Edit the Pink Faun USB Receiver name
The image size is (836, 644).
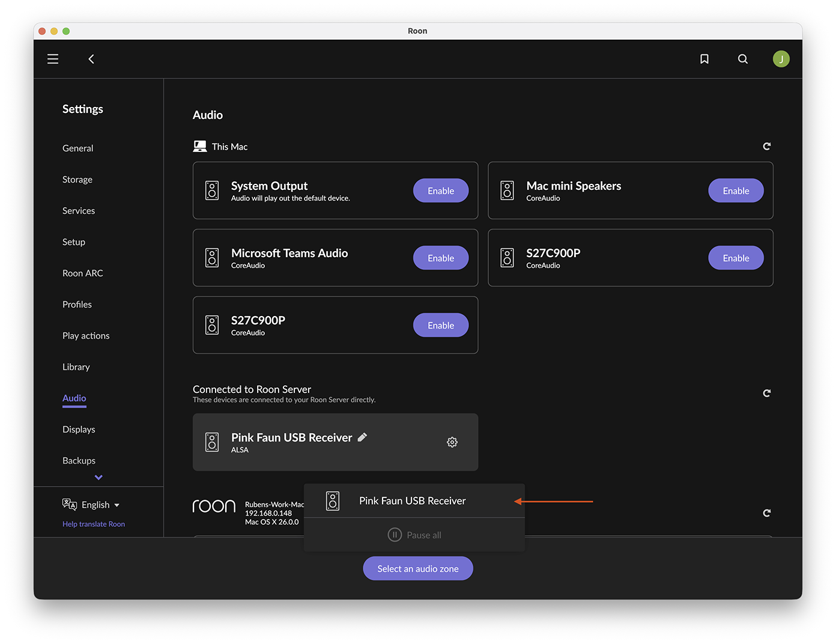(x=362, y=437)
